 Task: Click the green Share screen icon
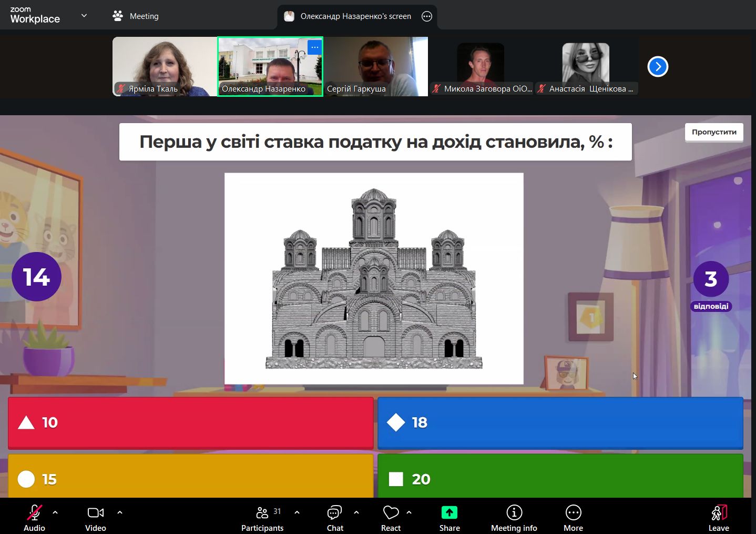coord(449,512)
